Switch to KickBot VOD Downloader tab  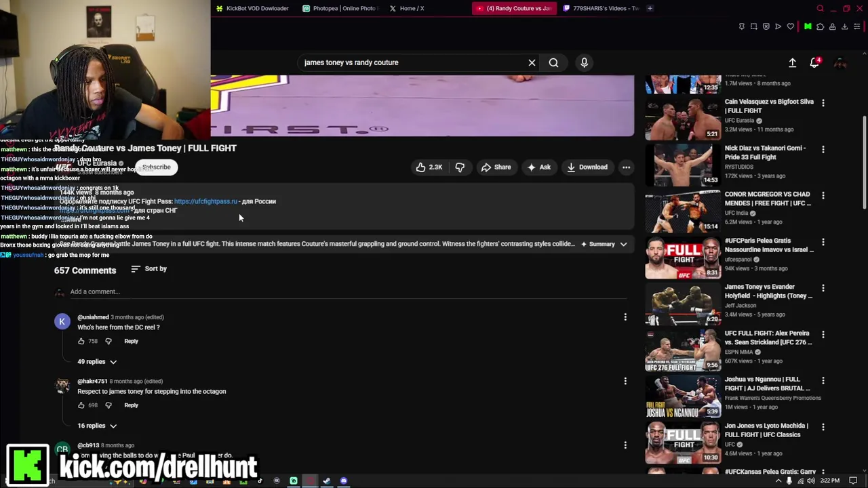[x=252, y=8]
